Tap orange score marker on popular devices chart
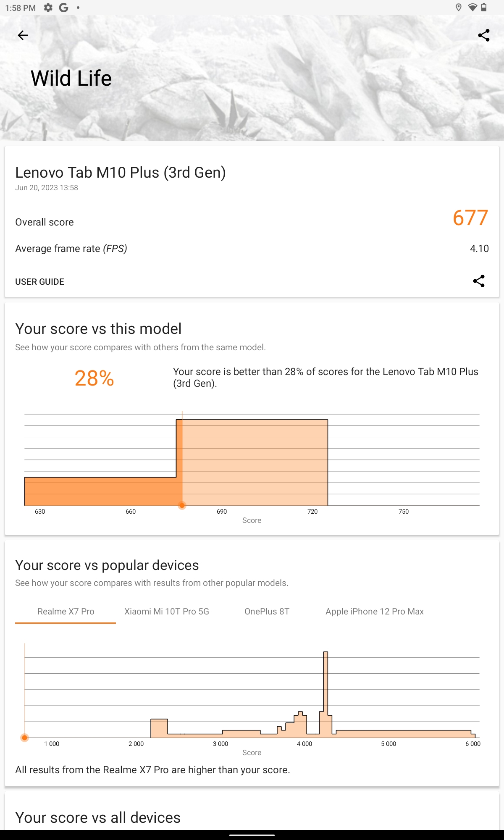The height and width of the screenshot is (840, 504). [25, 738]
